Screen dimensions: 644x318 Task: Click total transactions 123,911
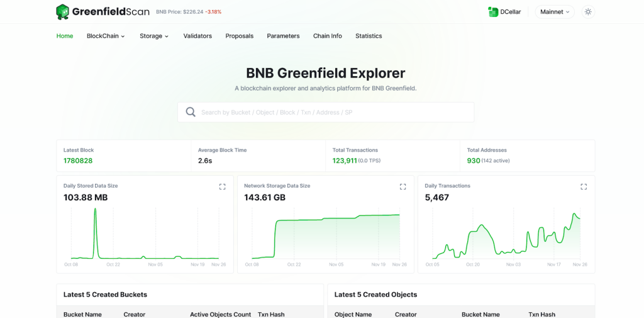click(x=345, y=161)
